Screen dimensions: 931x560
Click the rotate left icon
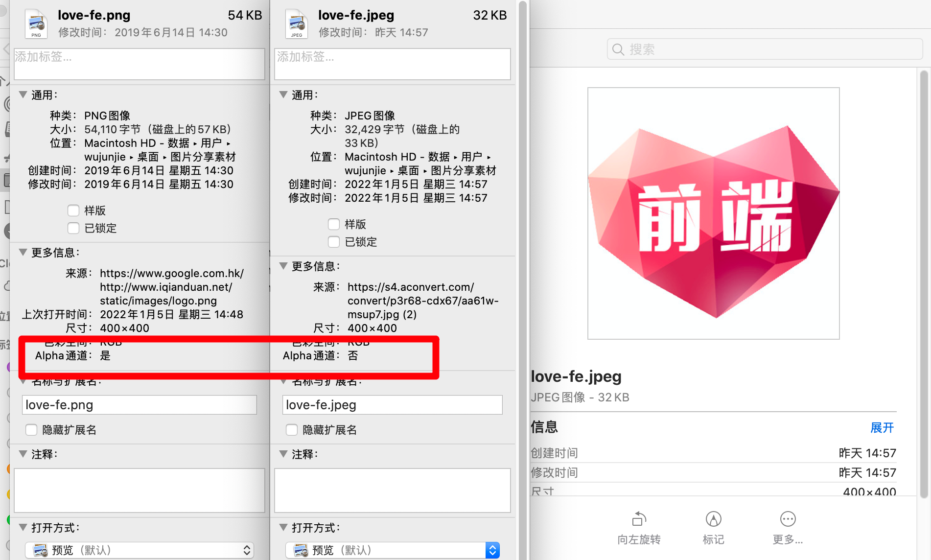[x=639, y=518]
